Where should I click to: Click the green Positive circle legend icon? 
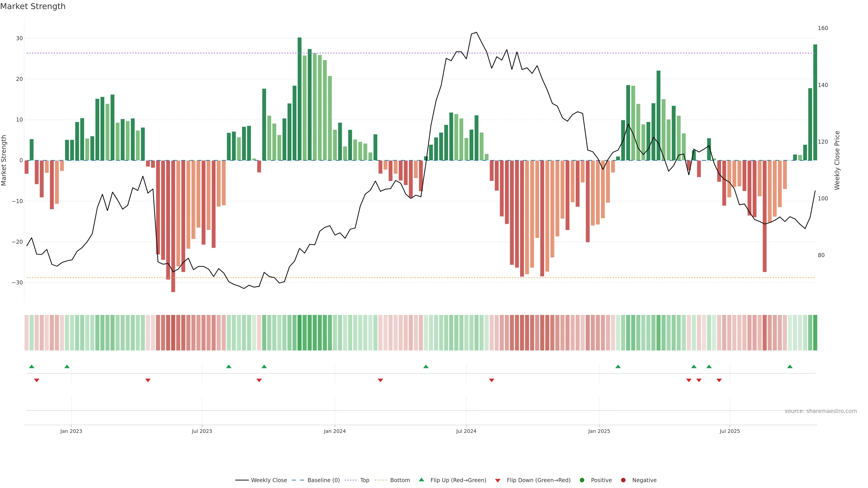pos(582,480)
